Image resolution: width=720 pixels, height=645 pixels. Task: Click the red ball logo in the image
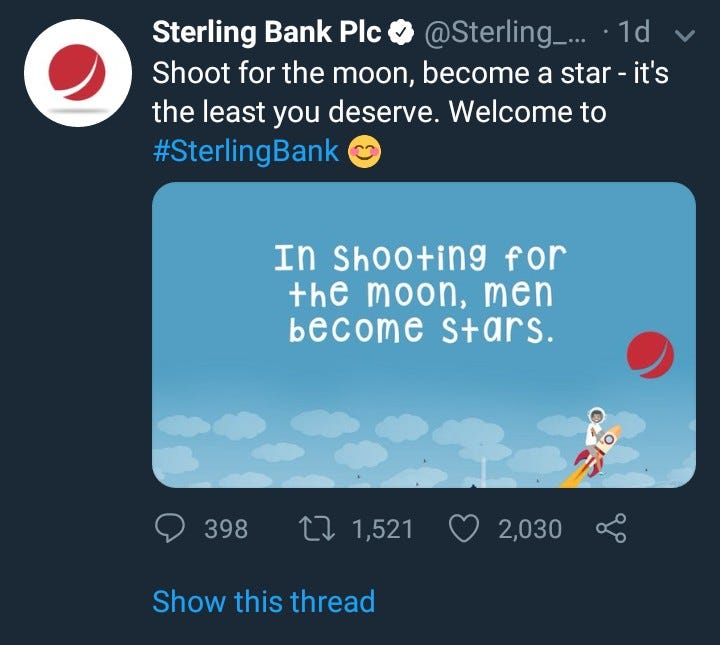point(650,354)
